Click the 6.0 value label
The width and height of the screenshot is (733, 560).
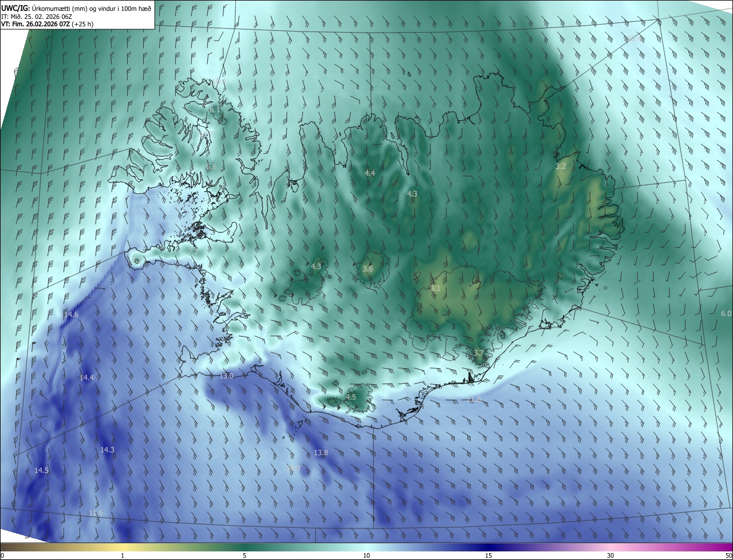726,313
